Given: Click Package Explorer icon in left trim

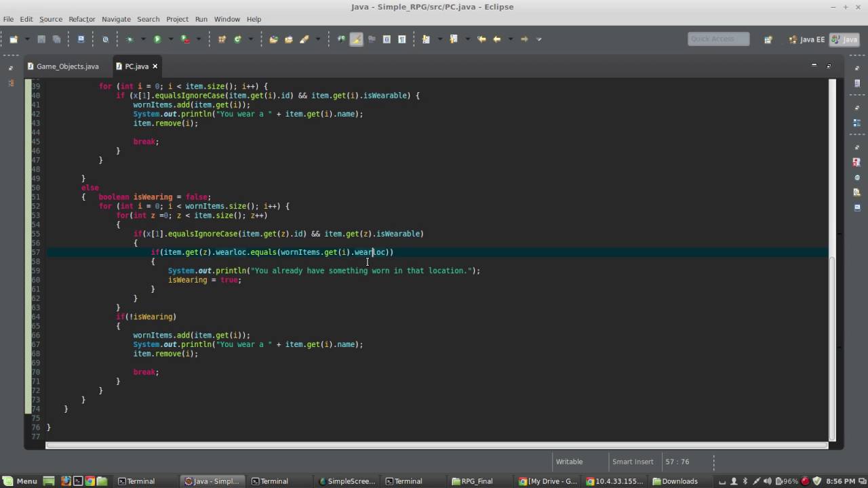Looking at the screenshot, I should click(10, 83).
